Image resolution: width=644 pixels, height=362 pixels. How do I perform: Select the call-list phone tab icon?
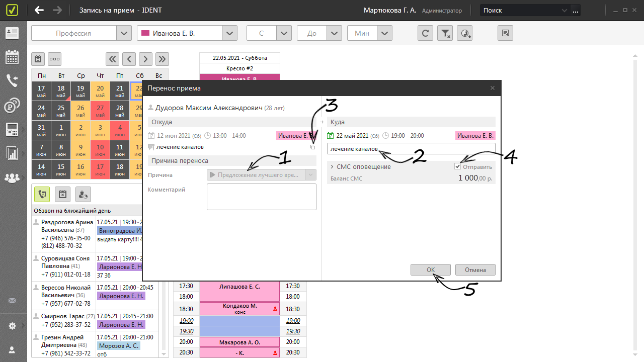coord(42,194)
